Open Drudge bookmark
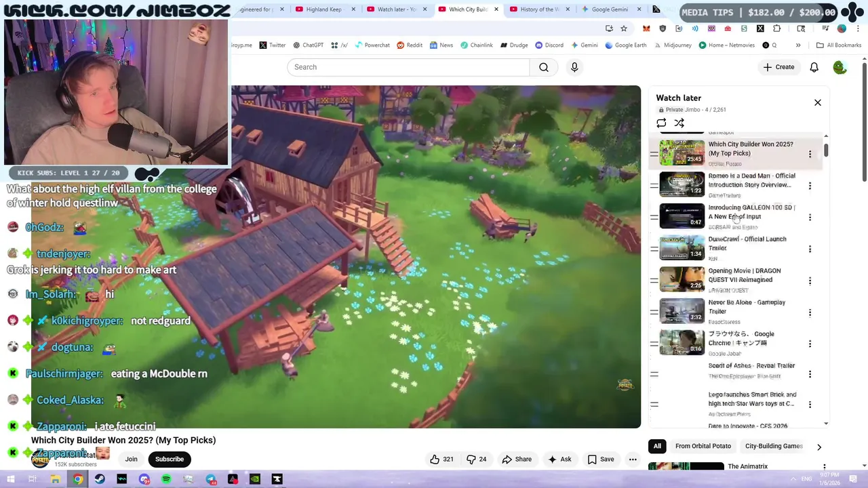 click(513, 45)
